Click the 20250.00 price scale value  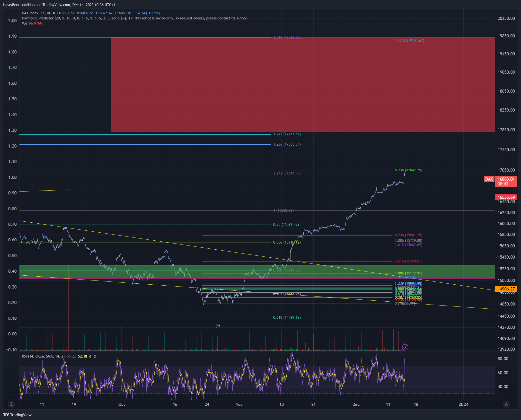click(x=506, y=18)
